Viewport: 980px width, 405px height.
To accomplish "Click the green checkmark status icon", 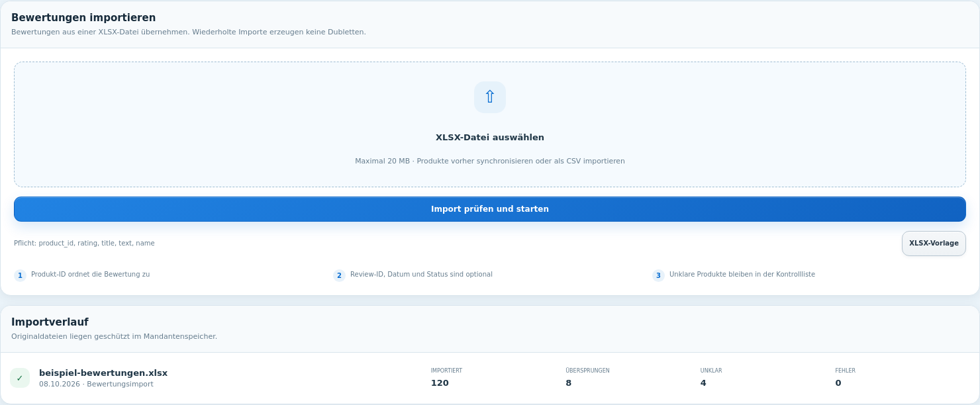I will pos(20,378).
